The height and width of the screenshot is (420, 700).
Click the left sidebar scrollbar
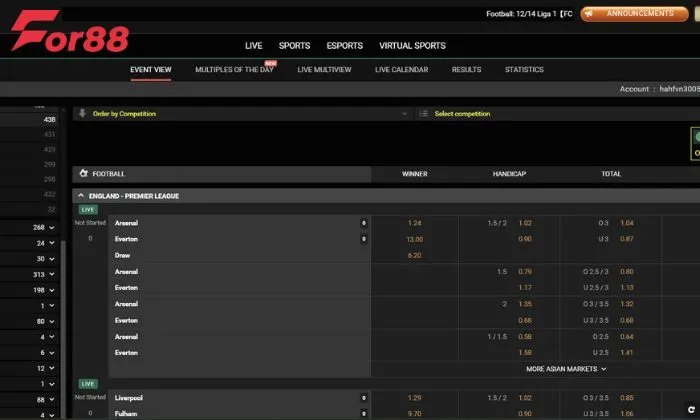pos(65,300)
